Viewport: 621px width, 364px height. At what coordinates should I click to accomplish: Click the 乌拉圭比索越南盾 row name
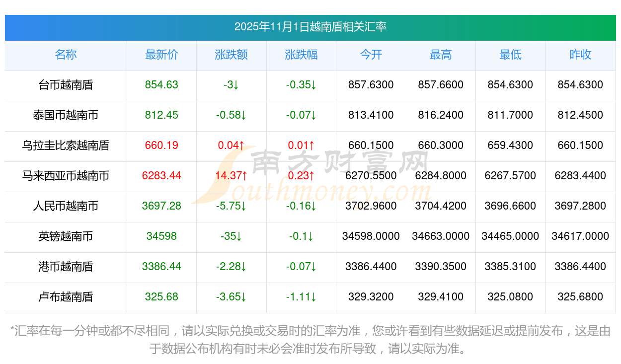(66, 146)
